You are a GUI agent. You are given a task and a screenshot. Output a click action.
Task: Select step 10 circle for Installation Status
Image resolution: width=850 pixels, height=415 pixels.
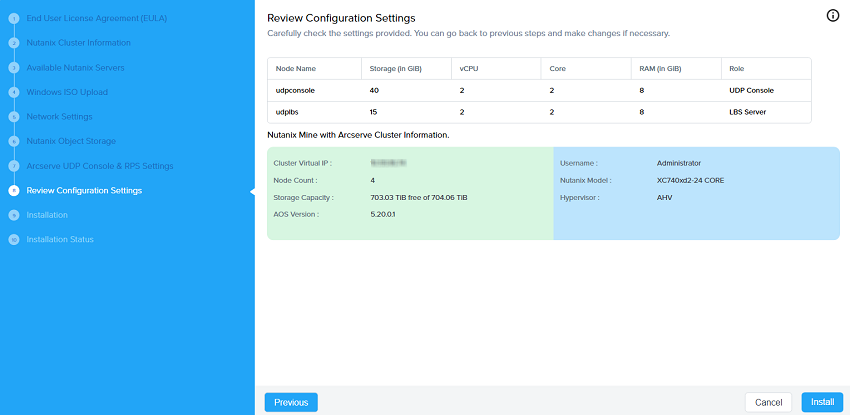pos(14,239)
